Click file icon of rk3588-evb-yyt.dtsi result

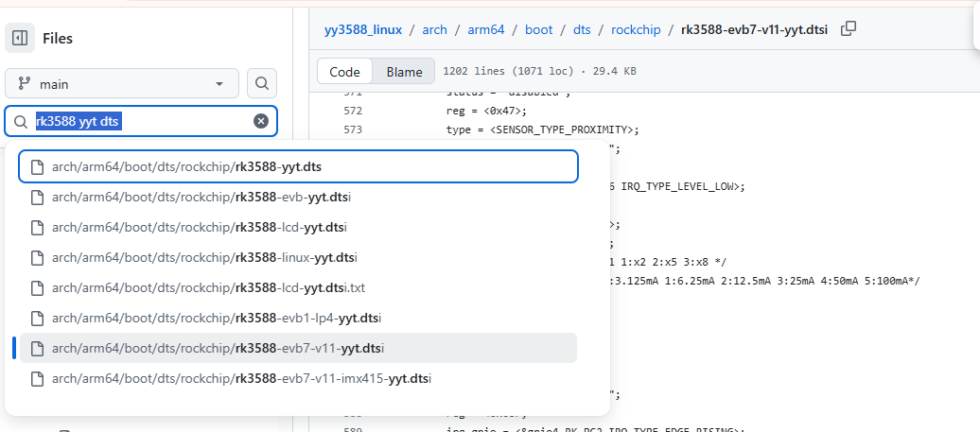pyautogui.click(x=38, y=197)
